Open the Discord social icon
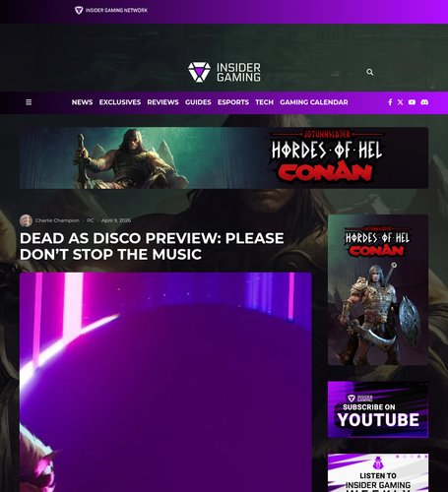448x492 pixels. click(x=424, y=102)
